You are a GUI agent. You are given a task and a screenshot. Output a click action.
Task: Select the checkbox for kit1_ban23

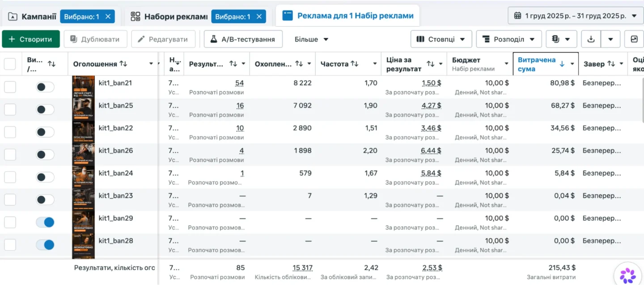point(10,200)
